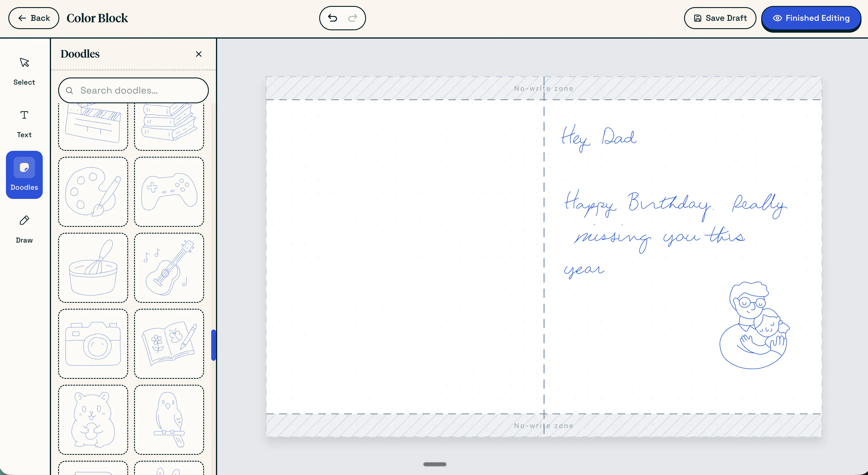Redo the last undone action
The image size is (868, 475).
click(x=352, y=18)
